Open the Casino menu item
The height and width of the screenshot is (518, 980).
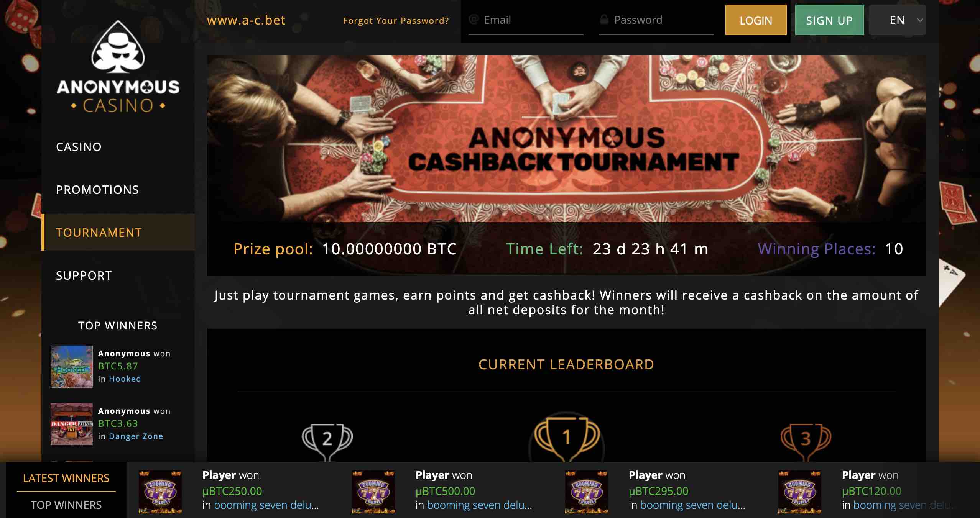79,147
